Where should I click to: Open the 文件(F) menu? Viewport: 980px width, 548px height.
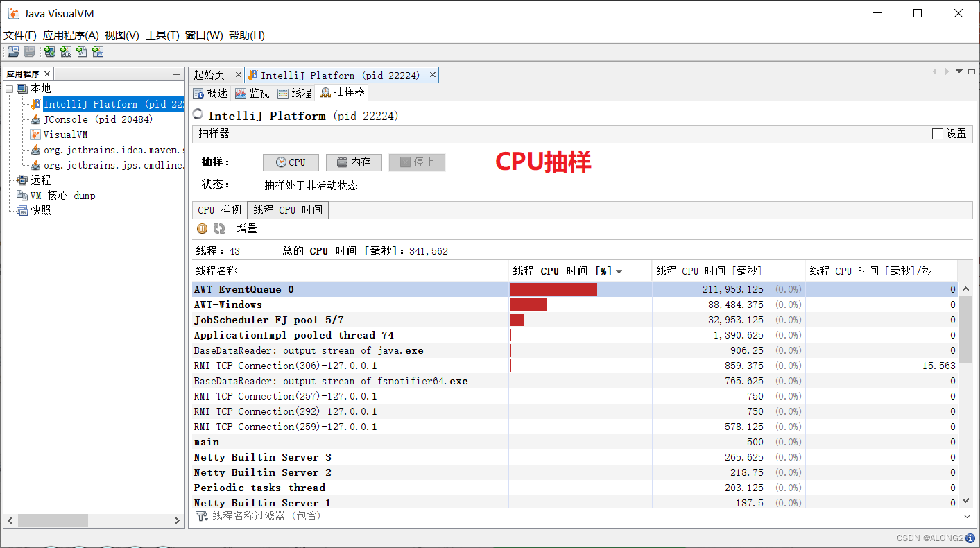point(20,35)
